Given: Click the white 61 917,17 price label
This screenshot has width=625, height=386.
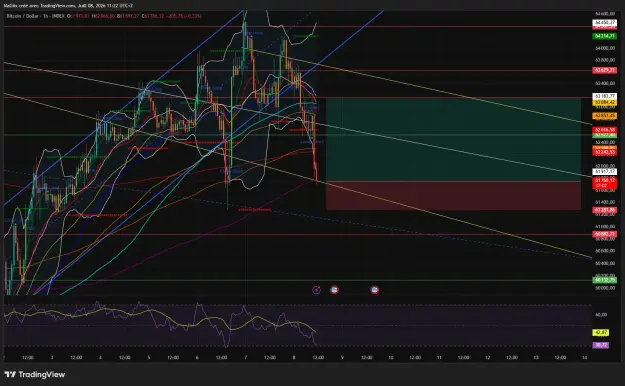Looking at the screenshot, I should point(605,171).
